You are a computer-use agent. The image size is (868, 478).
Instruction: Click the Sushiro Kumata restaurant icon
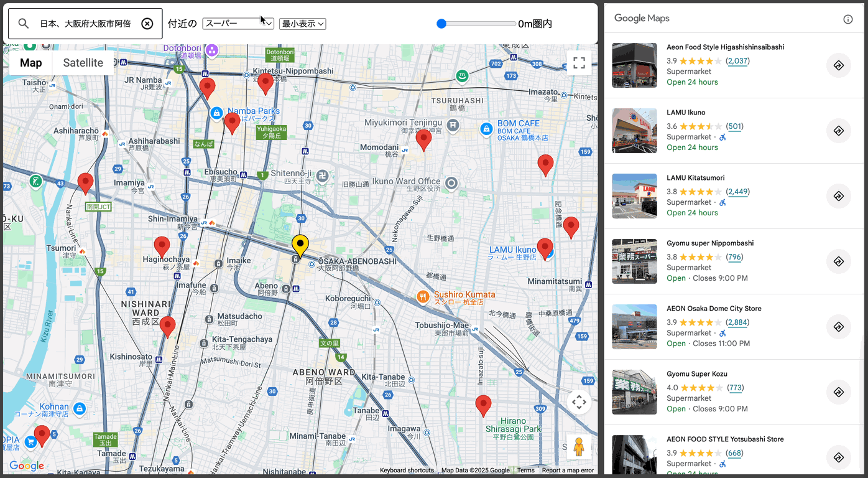pos(423,297)
